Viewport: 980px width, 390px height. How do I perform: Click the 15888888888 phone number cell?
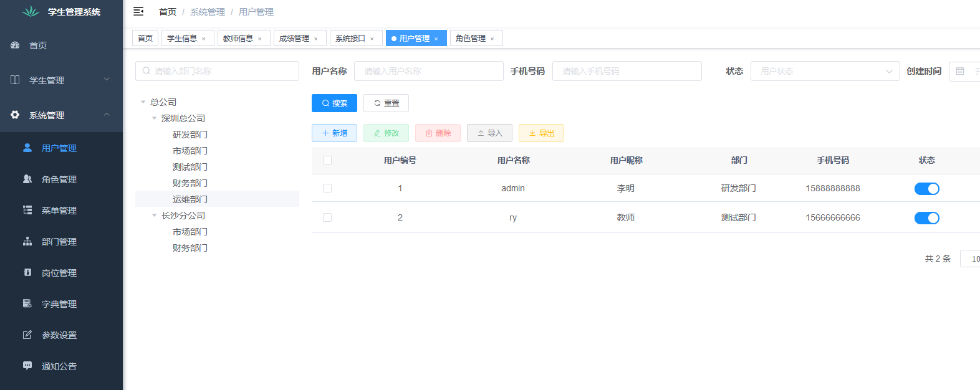coord(833,188)
